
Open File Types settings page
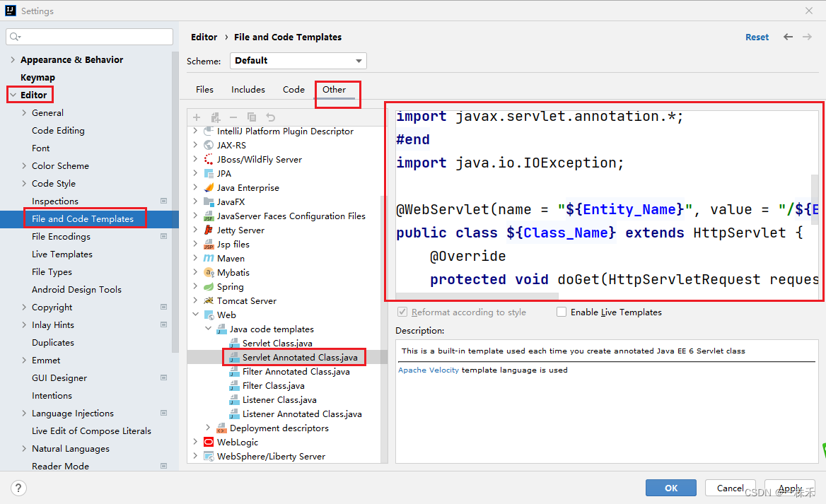(x=52, y=271)
